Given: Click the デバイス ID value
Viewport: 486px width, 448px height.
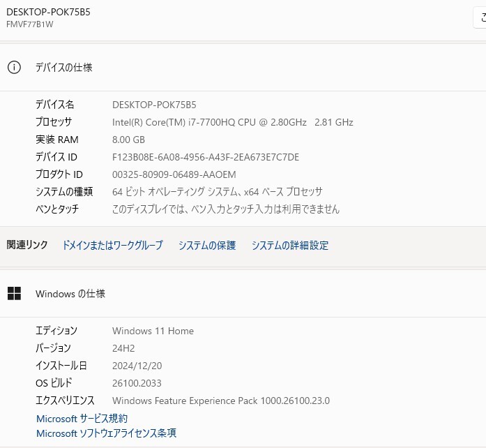Looking at the screenshot, I should pyautogui.click(x=206, y=157).
